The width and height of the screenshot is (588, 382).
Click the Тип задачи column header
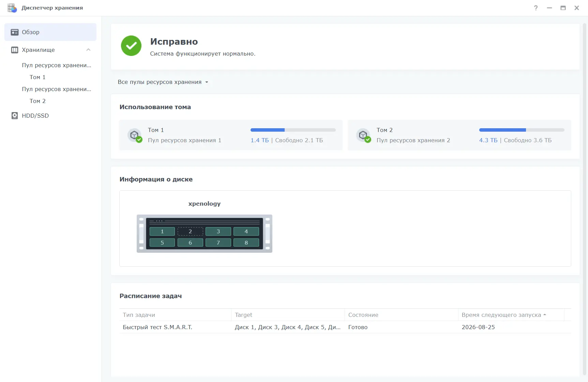tap(175, 315)
